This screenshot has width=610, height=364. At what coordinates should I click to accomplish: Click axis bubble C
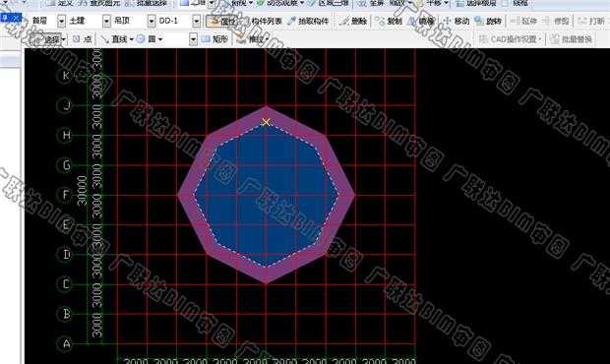[66, 284]
